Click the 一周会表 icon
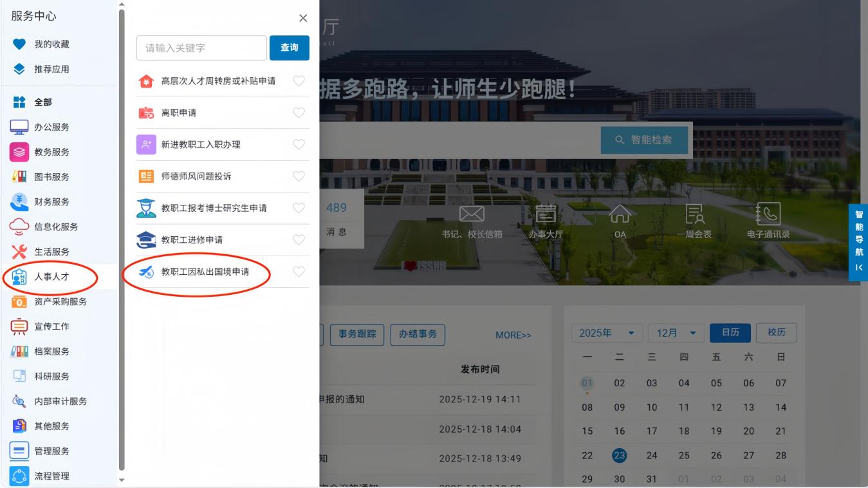Image resolution: width=868 pixels, height=488 pixels. tap(694, 215)
